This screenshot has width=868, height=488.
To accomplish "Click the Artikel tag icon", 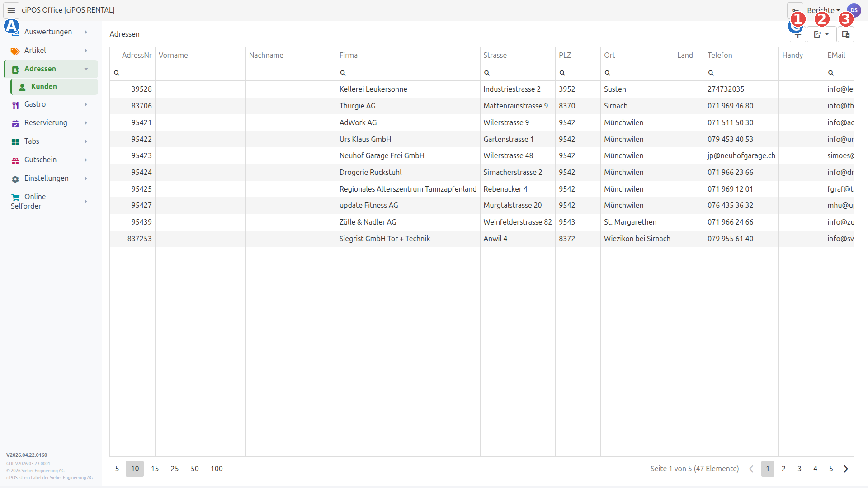I will pos(15,51).
